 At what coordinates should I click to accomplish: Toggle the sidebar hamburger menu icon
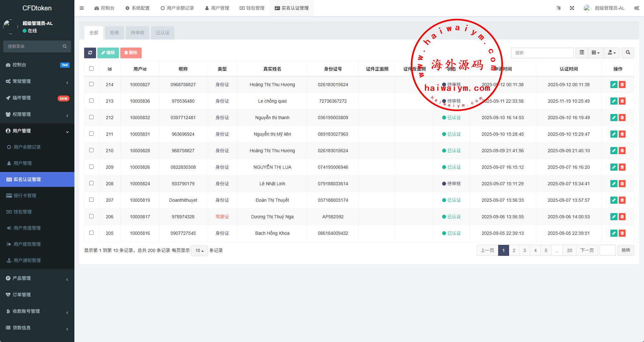82,8
